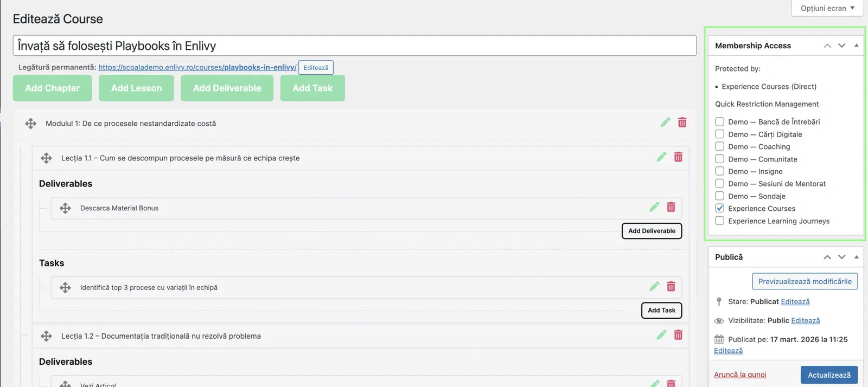Delete the Descarca Material Bonus deliverable
The height and width of the screenshot is (387, 868).
tap(671, 207)
